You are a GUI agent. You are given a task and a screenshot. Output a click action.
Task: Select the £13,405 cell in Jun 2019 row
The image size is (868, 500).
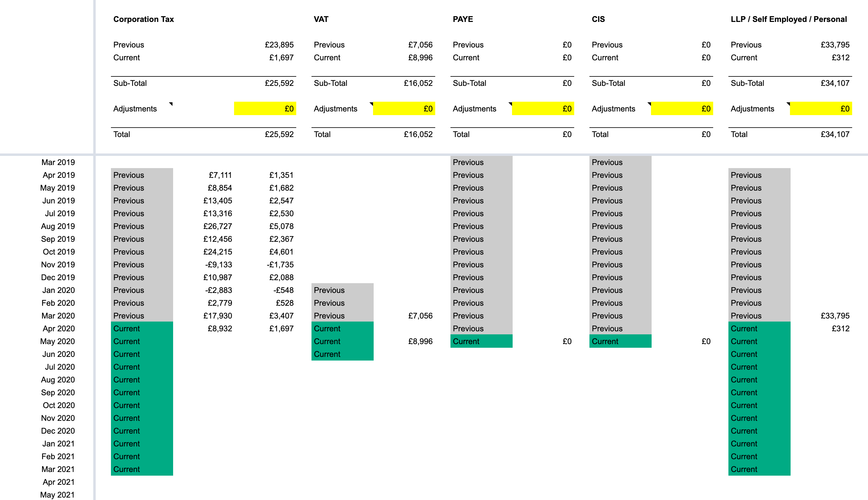pyautogui.click(x=218, y=201)
